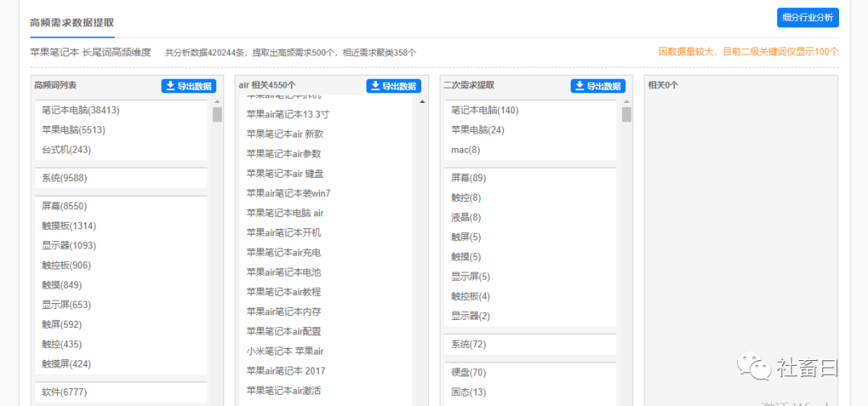The height and width of the screenshot is (406, 868).
Task: Select 笔记本电脑(38413) in high-frequency word list
Action: click(x=81, y=110)
